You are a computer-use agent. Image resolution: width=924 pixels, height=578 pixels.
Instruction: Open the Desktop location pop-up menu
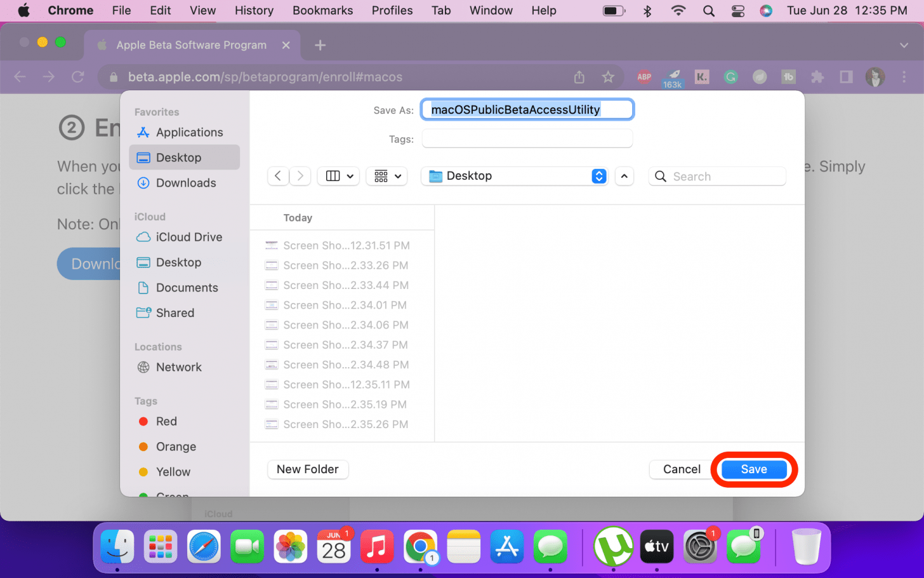pyautogui.click(x=515, y=176)
